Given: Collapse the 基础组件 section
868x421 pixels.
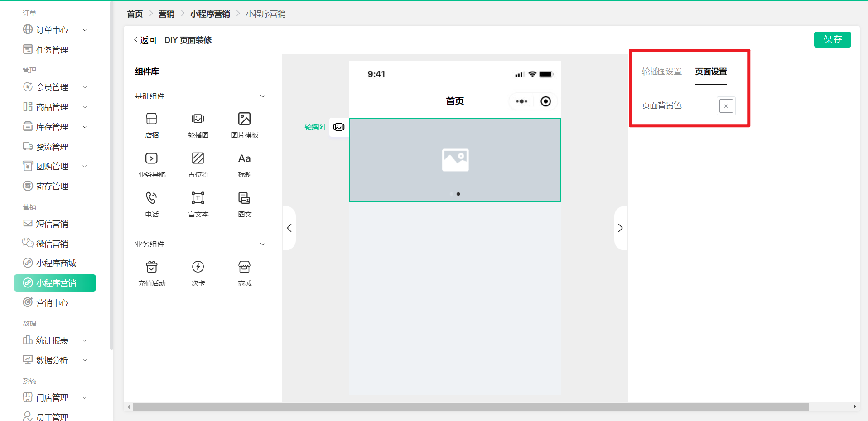Looking at the screenshot, I should [263, 96].
